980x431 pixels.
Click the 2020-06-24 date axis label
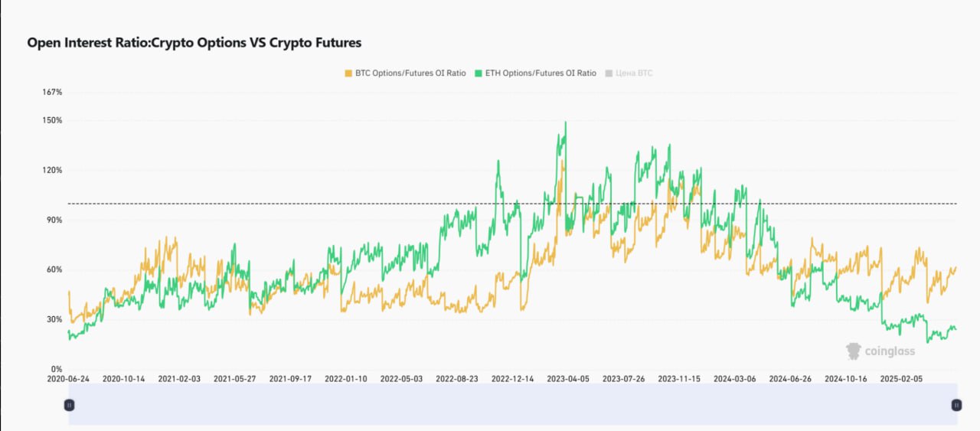(69, 379)
